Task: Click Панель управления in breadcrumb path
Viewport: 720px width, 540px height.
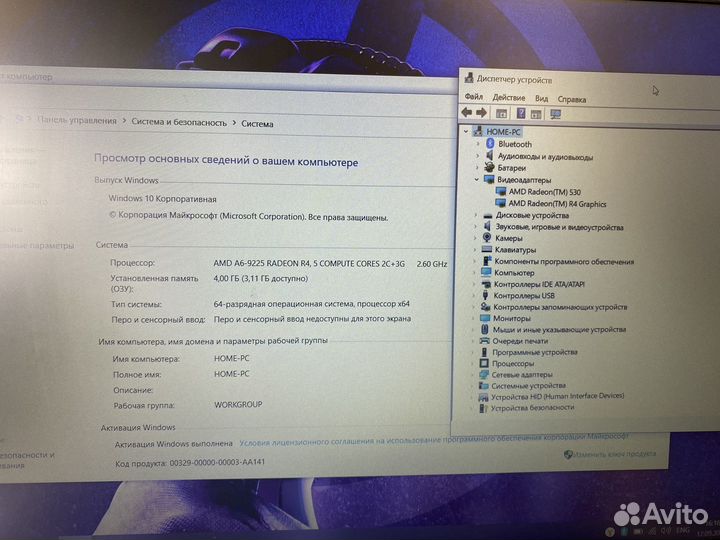Action: pyautogui.click(x=77, y=120)
